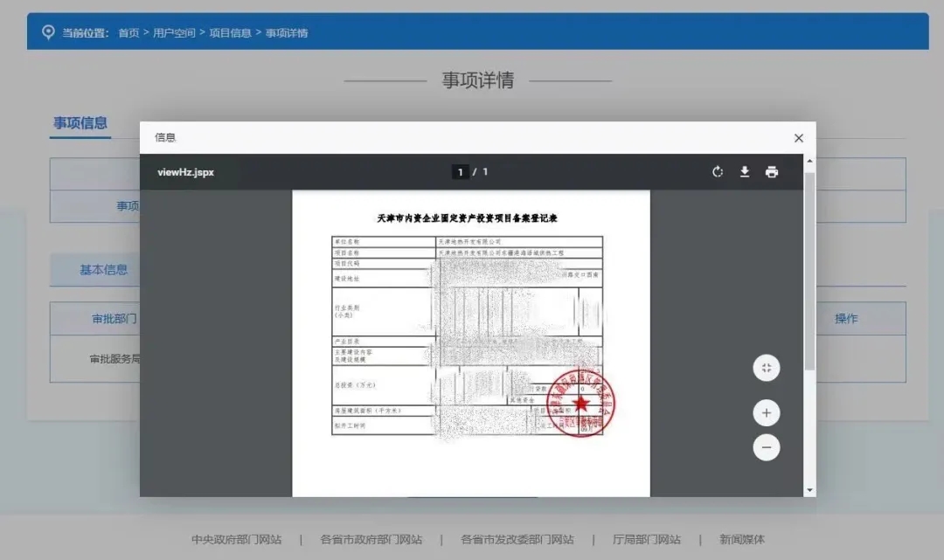This screenshot has height=560, width=944.
Task: Open 用户空间 in the breadcrumb
Action: (174, 32)
